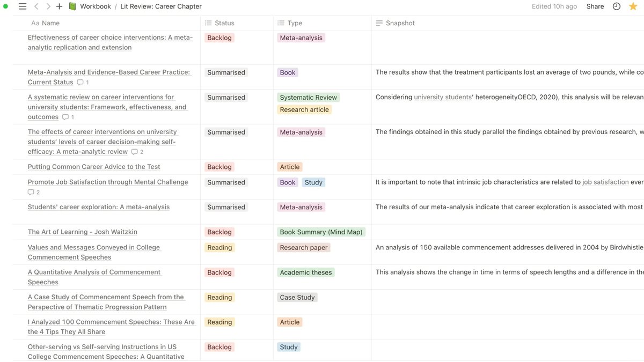The image size is (644, 362).
Task: View the two comments on the self-efficacy meta-analytic review
Action: (137, 152)
